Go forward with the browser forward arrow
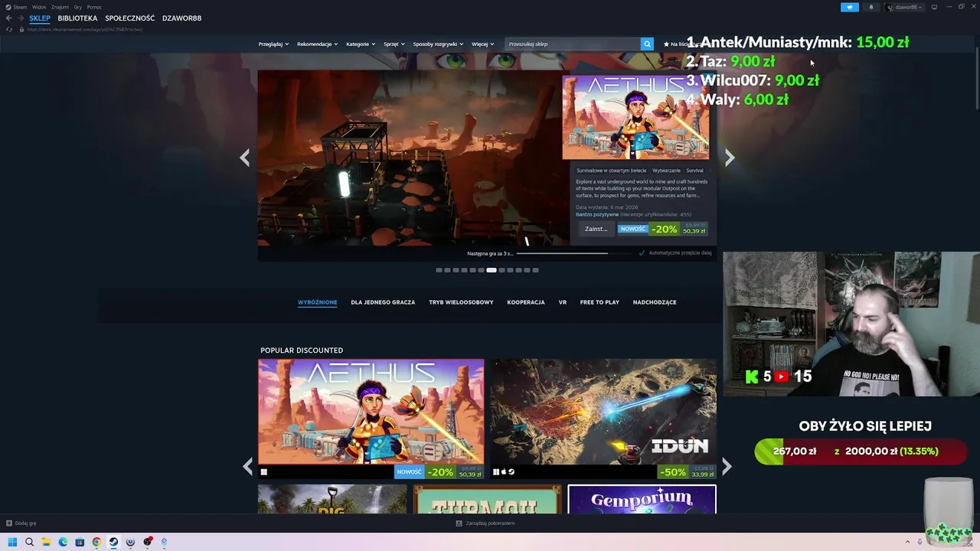 pyautogui.click(x=21, y=18)
